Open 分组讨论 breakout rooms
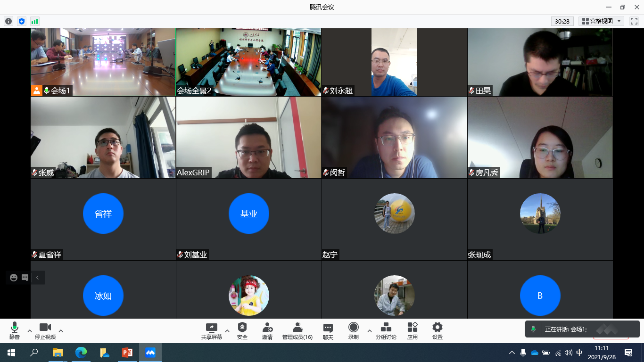 point(386,331)
